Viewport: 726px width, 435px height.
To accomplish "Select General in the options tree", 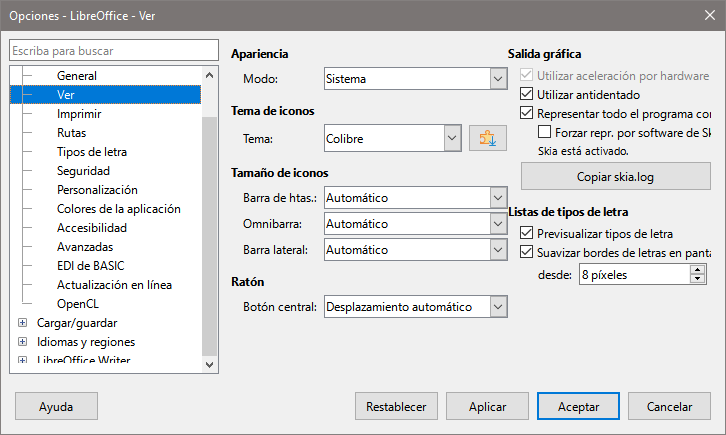I will point(77,75).
